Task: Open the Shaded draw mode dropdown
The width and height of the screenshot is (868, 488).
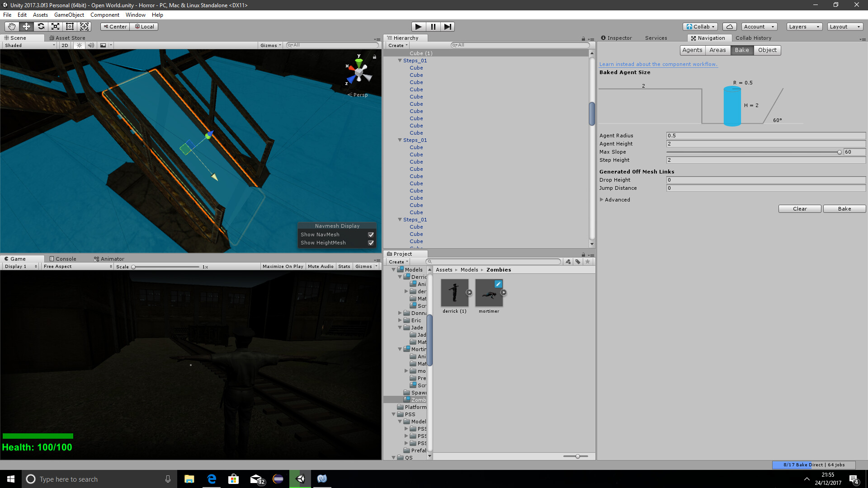Action: tap(28, 45)
